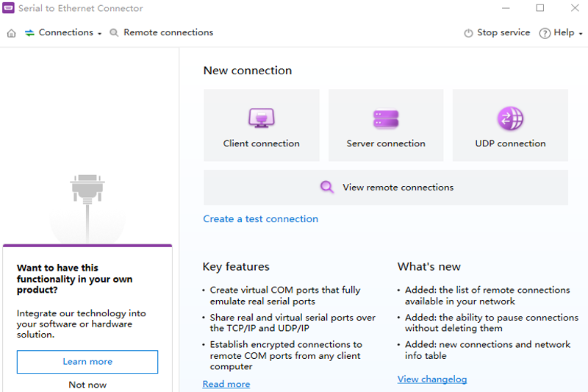Create a new UDP connection
588x392 pixels.
tap(510, 125)
